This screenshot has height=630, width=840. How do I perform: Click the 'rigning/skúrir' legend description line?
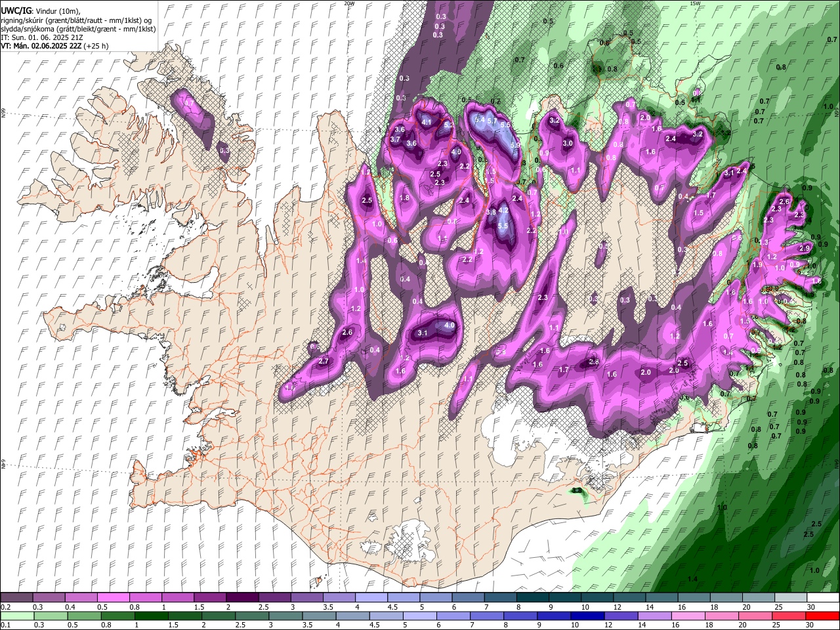pos(76,20)
